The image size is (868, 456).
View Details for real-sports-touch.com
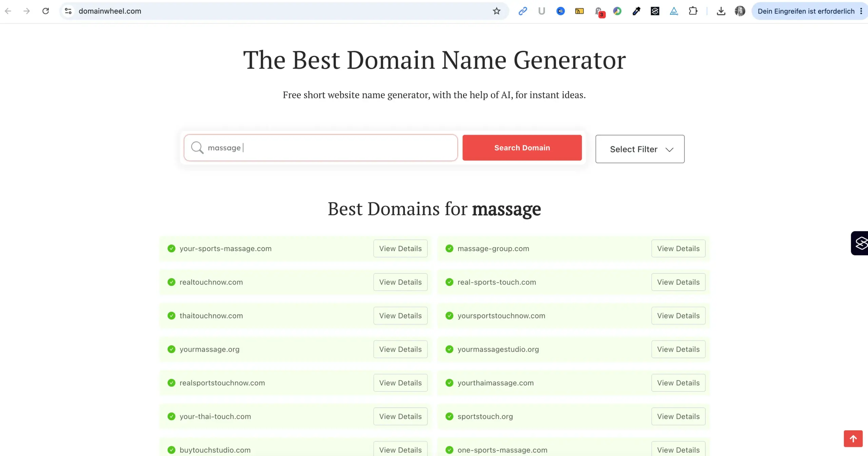pos(678,282)
